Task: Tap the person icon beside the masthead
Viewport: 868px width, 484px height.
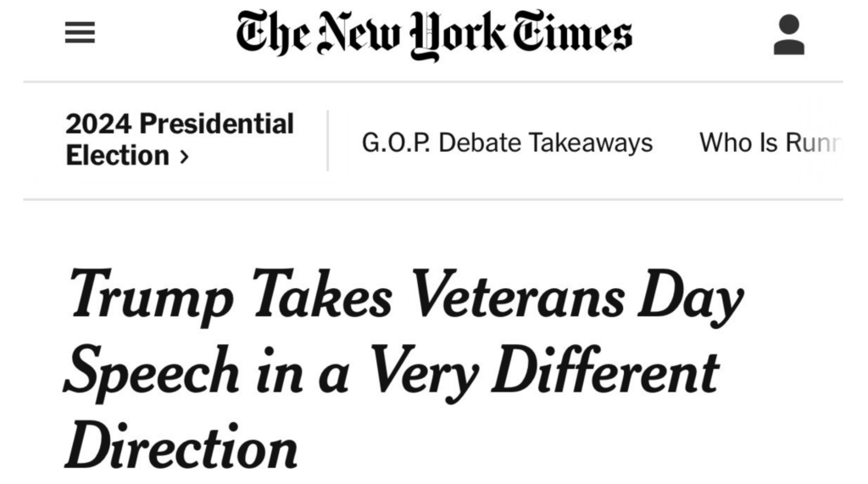Action: tap(788, 35)
